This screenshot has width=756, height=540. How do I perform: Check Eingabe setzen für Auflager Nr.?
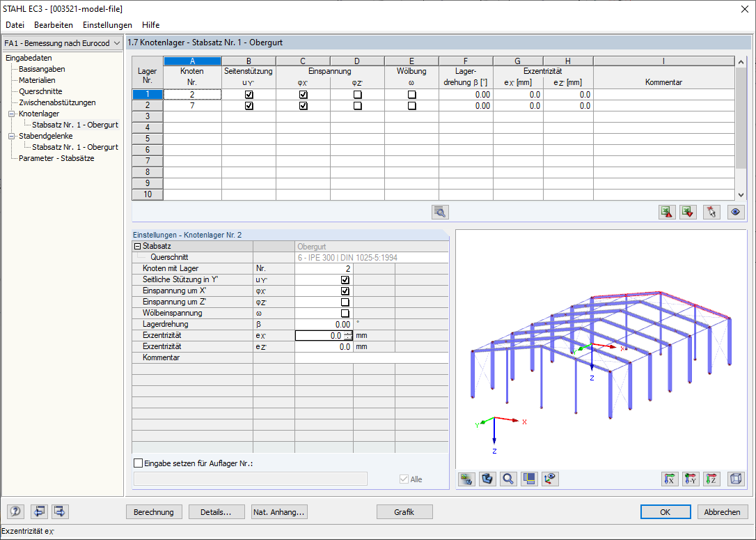pyautogui.click(x=137, y=463)
